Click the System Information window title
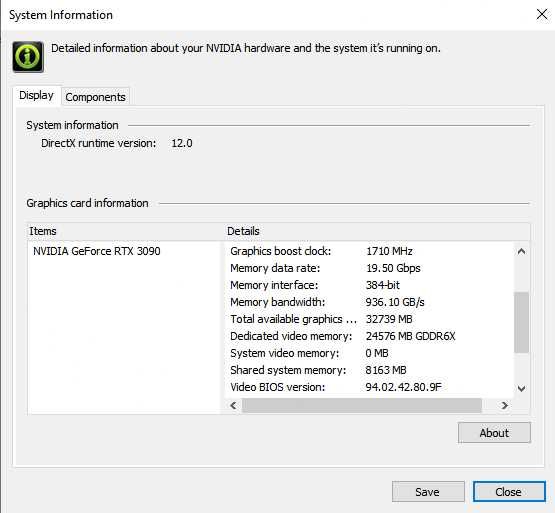Image resolution: width=555 pixels, height=513 pixels. click(61, 15)
